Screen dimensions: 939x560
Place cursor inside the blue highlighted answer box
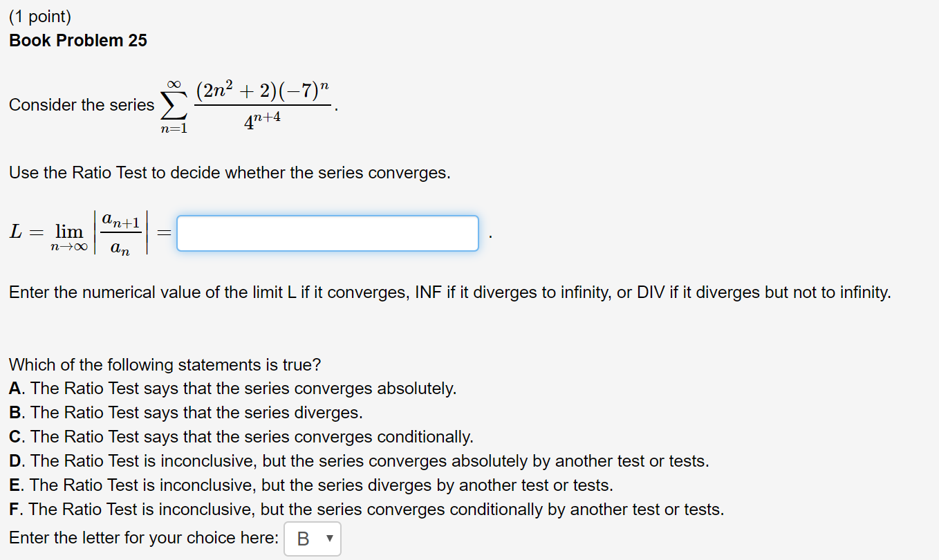[327, 233]
